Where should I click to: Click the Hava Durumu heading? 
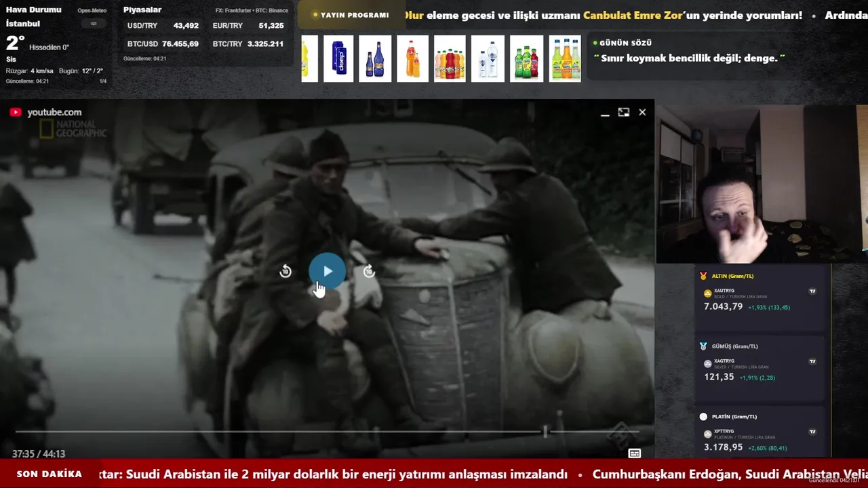point(33,10)
